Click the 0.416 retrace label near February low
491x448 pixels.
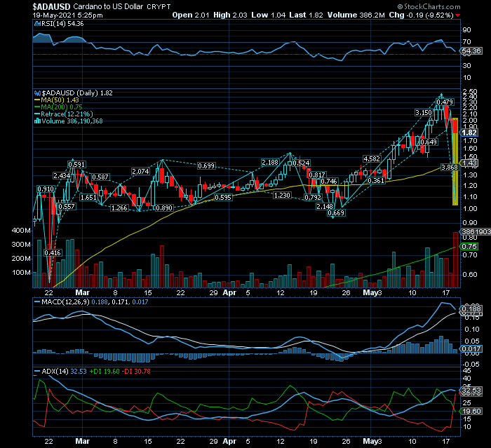tap(53, 252)
